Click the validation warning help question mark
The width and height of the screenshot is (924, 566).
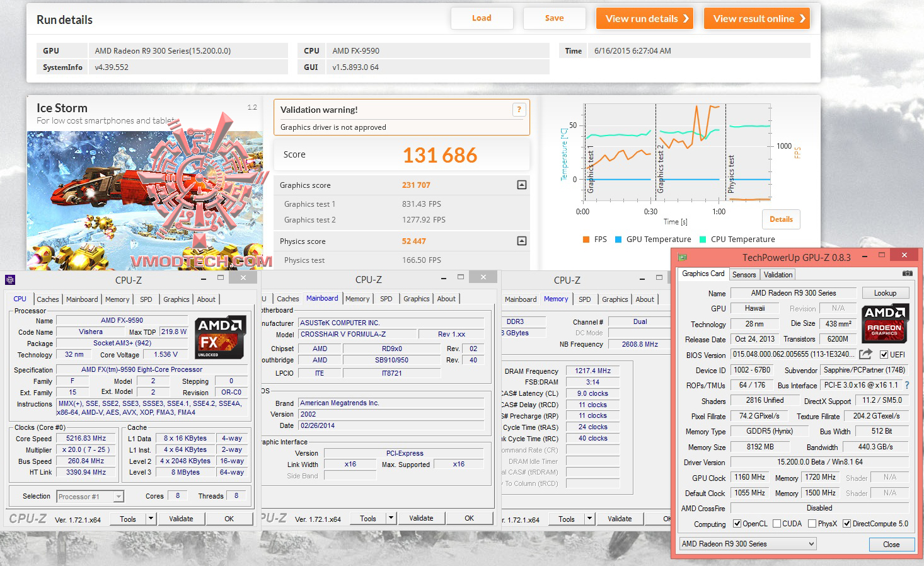(x=519, y=110)
